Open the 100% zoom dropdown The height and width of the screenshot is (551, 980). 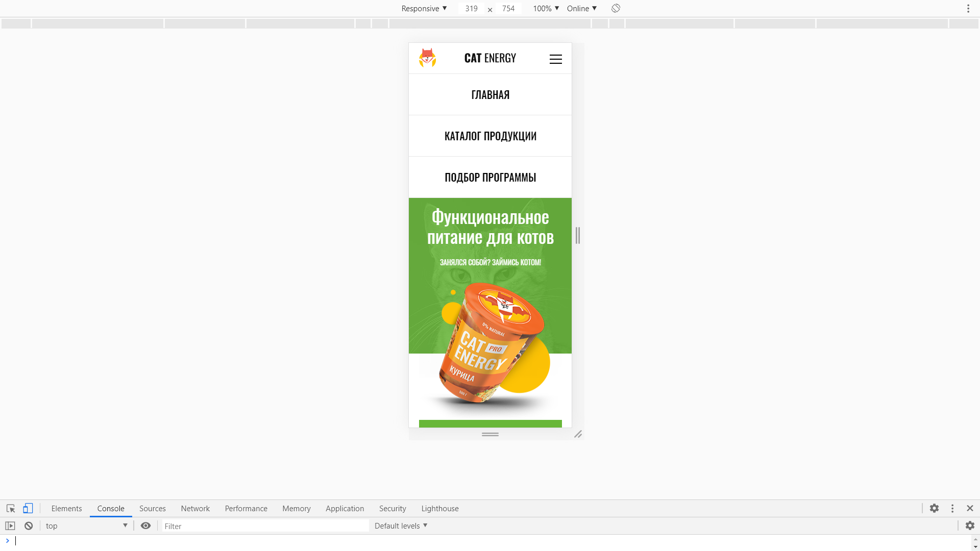[x=546, y=9]
